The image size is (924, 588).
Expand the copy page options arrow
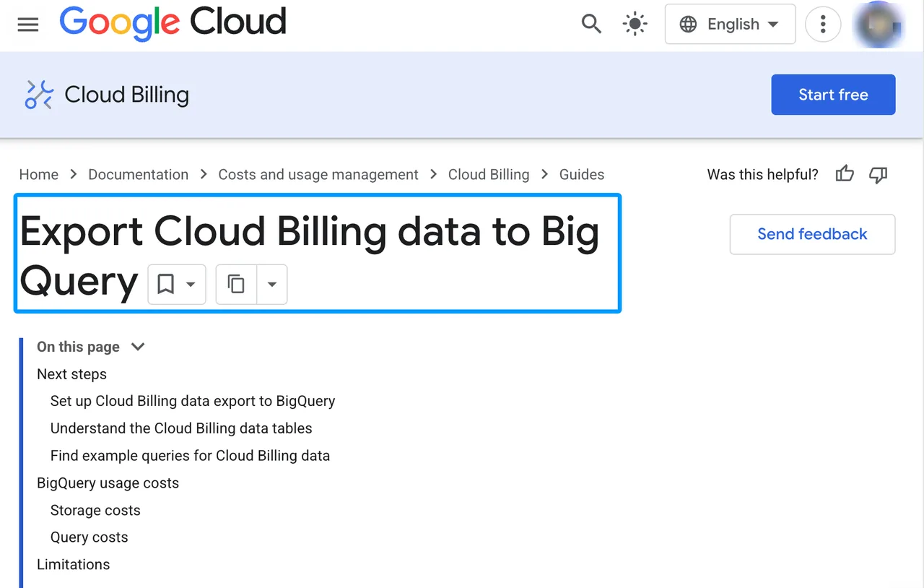(x=272, y=284)
